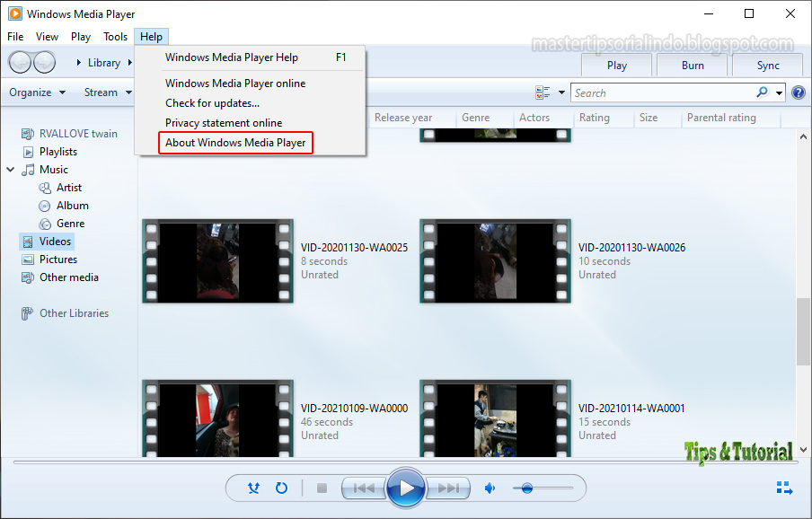
Task: Select Album under Music
Action: pyautogui.click(x=64, y=206)
